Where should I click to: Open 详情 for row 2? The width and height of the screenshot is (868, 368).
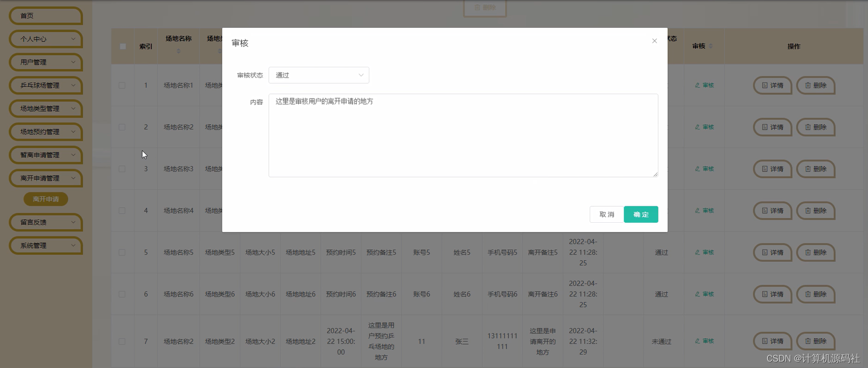(x=772, y=127)
